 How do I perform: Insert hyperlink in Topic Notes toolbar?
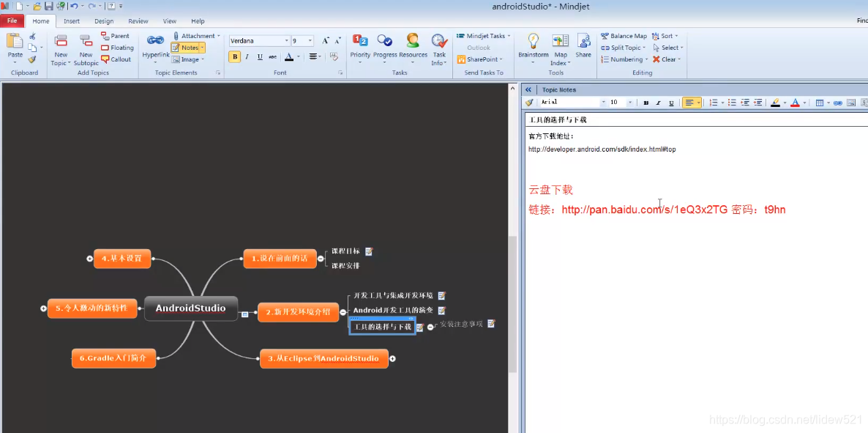[838, 103]
